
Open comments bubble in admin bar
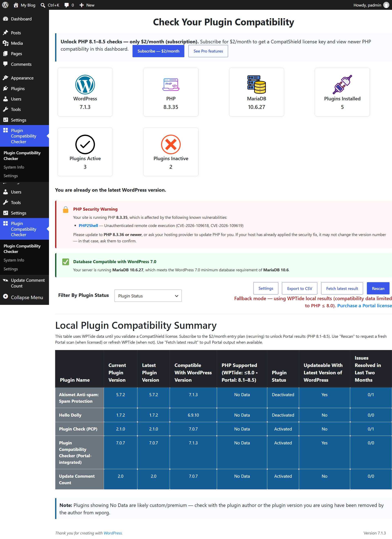click(x=67, y=5)
